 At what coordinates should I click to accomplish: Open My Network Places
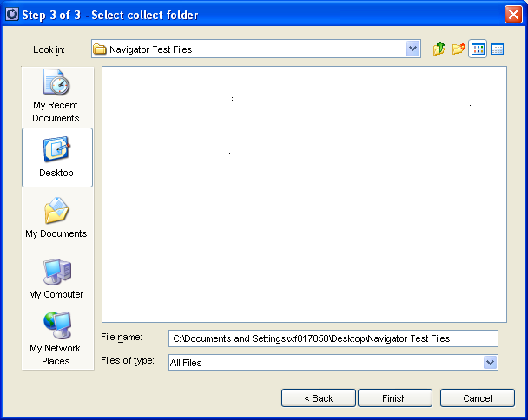point(56,339)
